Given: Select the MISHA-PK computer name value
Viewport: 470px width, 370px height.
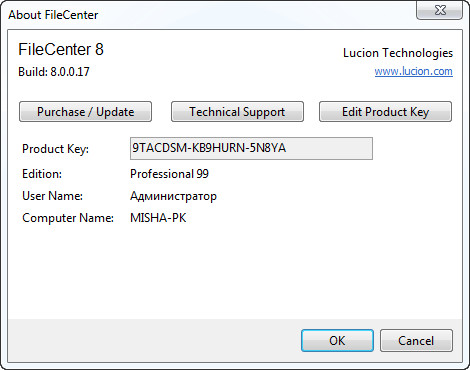Looking at the screenshot, I should (x=158, y=218).
